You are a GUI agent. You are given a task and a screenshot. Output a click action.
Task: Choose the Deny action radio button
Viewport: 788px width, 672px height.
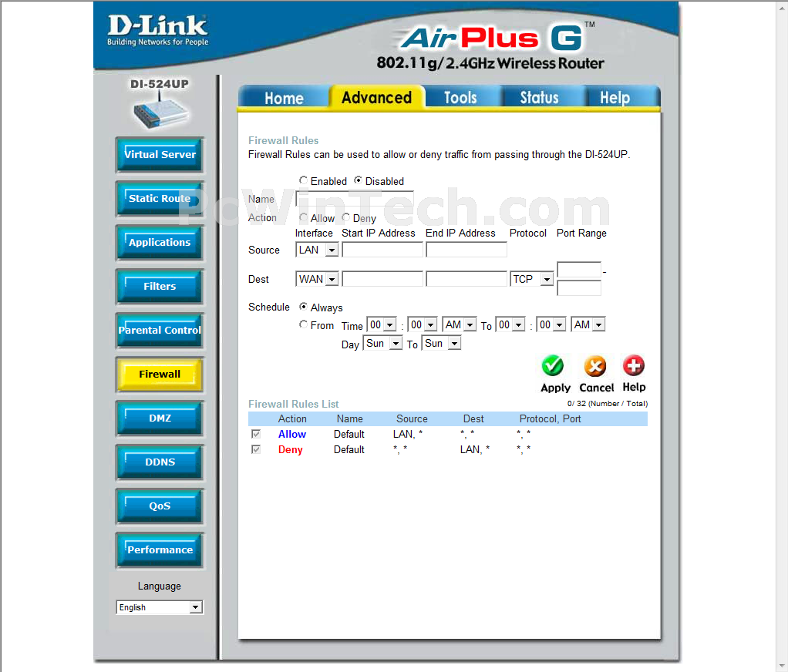(x=345, y=217)
